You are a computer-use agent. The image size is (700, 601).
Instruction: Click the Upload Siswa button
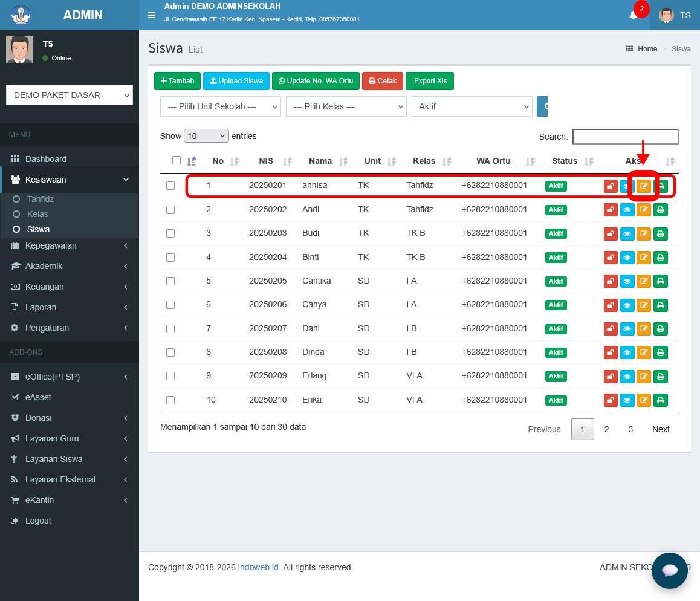click(x=236, y=81)
